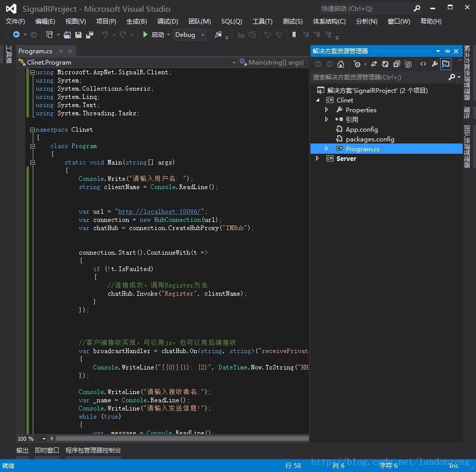Collapse the Main method outlining region
Screen dimensions: 476x472
(x=33, y=162)
